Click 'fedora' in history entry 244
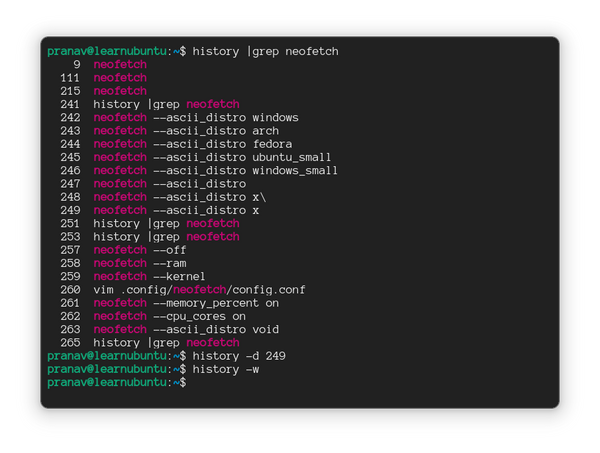 272,144
